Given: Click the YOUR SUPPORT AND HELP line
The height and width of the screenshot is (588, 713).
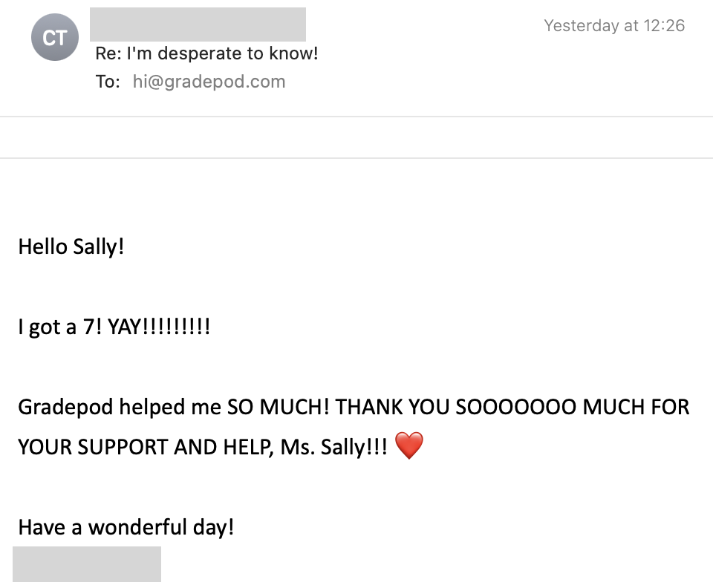Looking at the screenshot, I should [x=145, y=446].
